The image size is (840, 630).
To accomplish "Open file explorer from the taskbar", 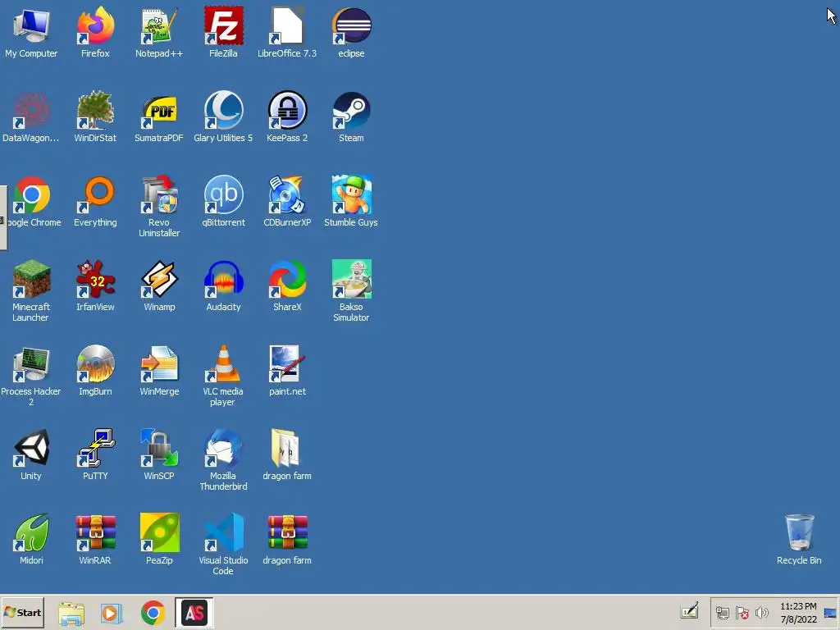I will [71, 613].
